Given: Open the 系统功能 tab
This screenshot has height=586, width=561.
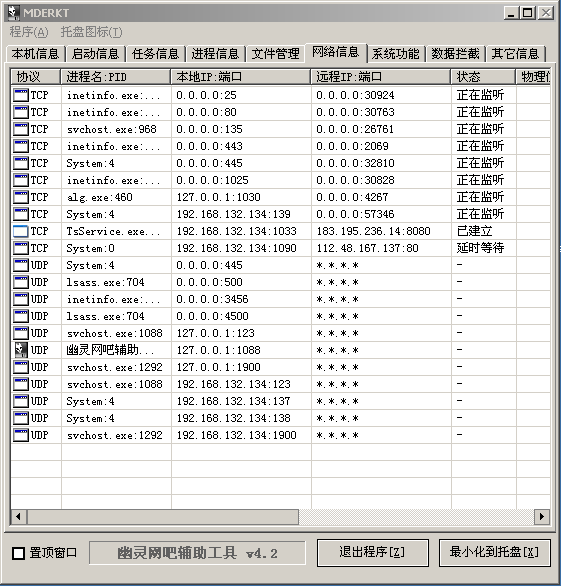Looking at the screenshot, I should coord(395,53).
